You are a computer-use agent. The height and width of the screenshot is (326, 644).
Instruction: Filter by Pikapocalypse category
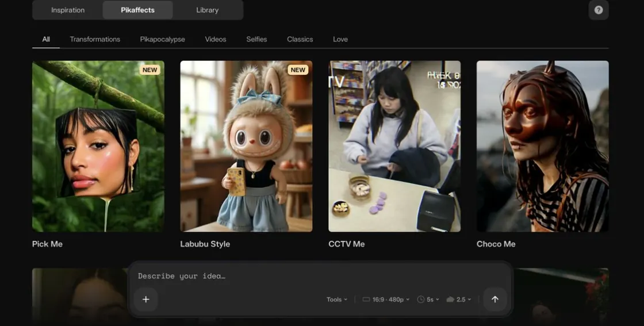pos(162,40)
